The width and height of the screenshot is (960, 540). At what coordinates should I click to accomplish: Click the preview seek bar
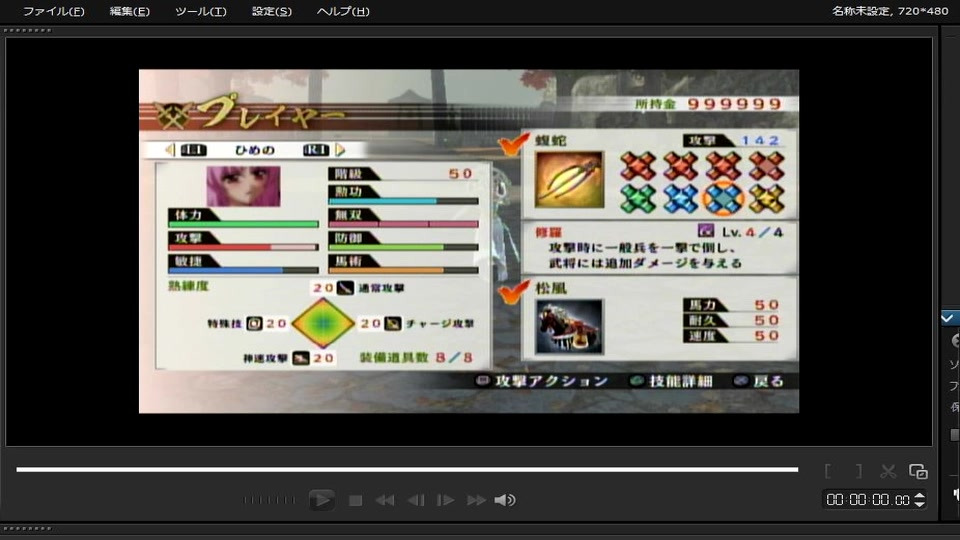pyautogui.click(x=407, y=470)
